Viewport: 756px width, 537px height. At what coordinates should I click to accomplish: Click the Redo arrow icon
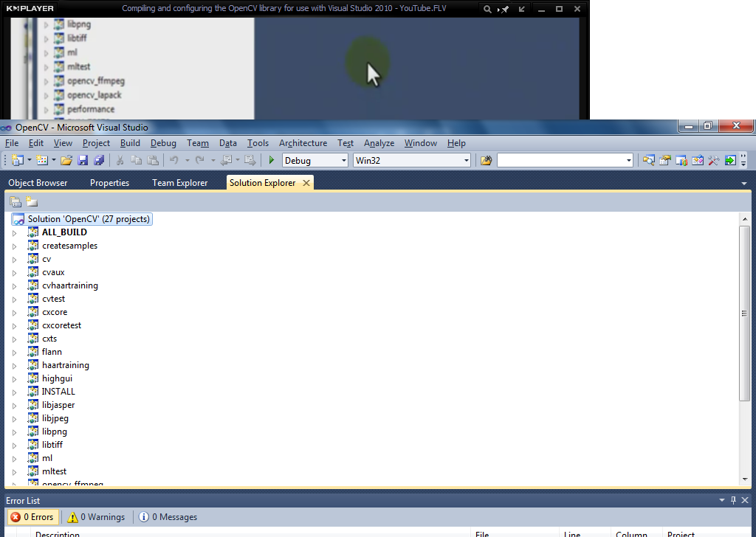tap(199, 160)
